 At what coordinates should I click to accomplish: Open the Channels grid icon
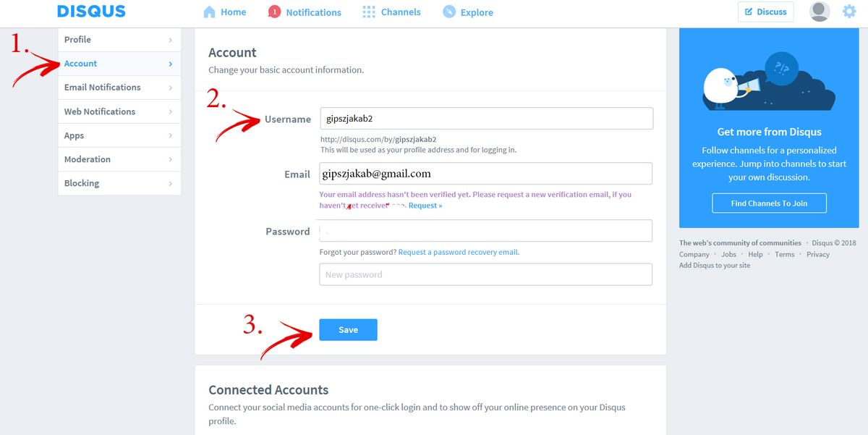point(369,12)
